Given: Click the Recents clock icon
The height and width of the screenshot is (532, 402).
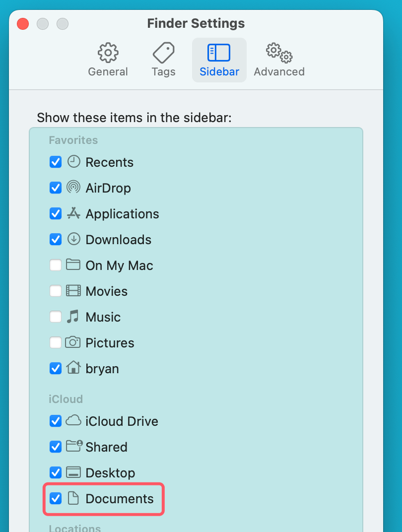Looking at the screenshot, I should 73,162.
